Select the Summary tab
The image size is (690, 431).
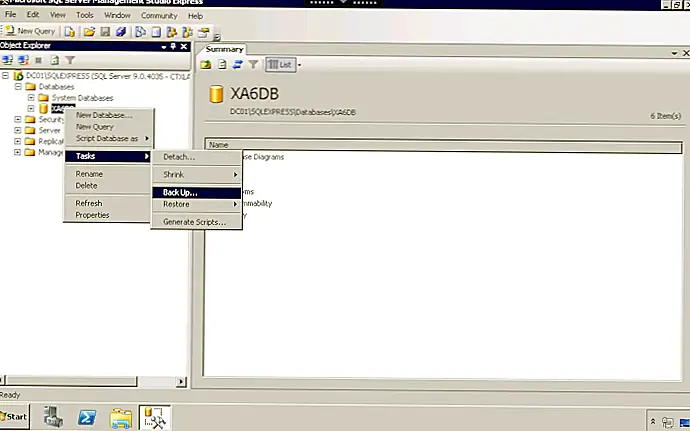(x=224, y=49)
